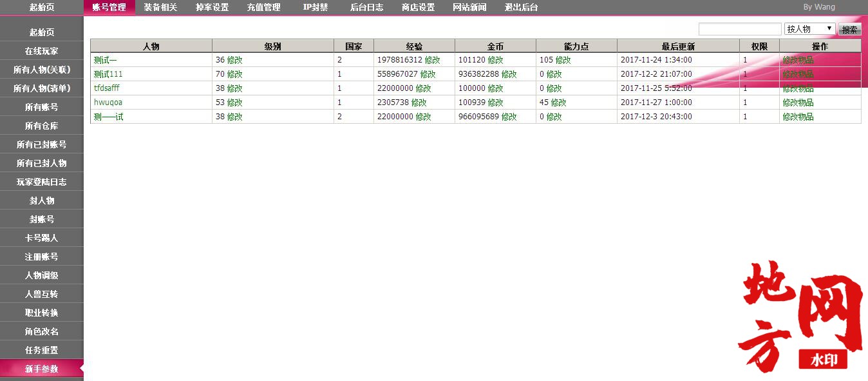Screen dimensions: 868x381
Task: Select 起始页 in the left sidebar list
Action: point(42,32)
